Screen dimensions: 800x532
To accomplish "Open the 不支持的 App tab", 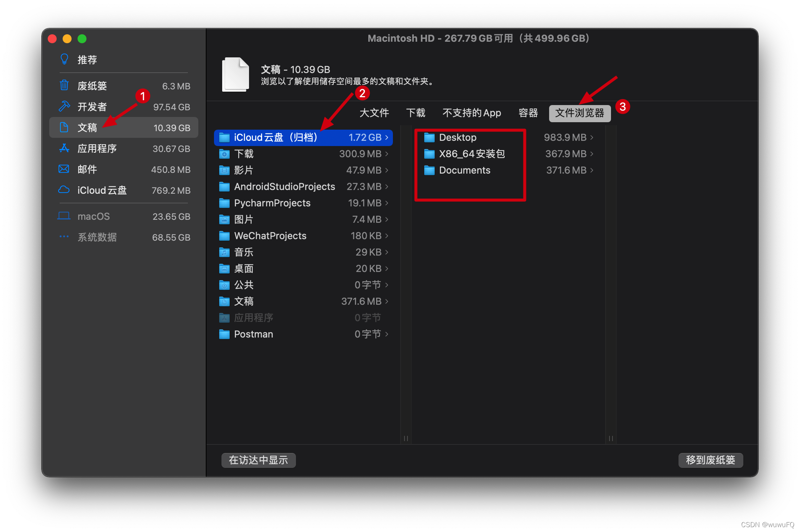I will tap(471, 113).
